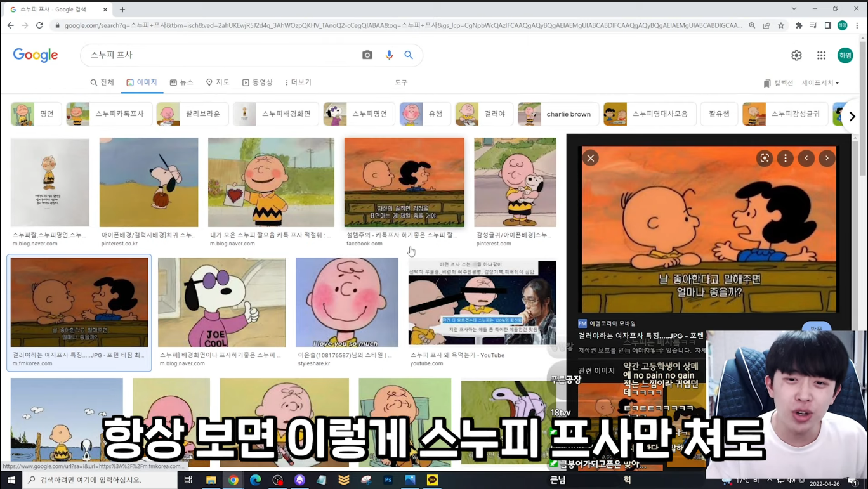Open Snoopy with football thumbnail from pinterest.co.kr
This screenshot has height=489, width=868.
148,182
